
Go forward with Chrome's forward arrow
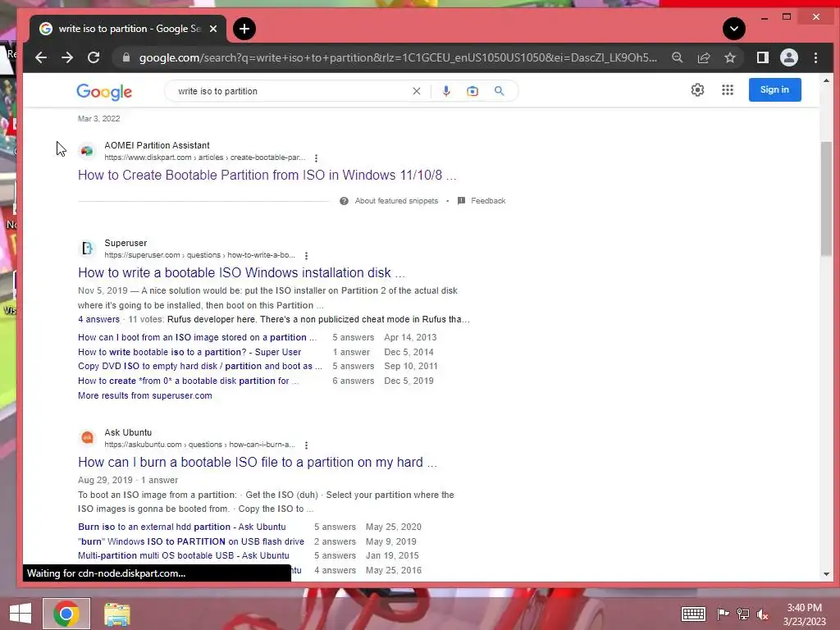click(x=67, y=58)
